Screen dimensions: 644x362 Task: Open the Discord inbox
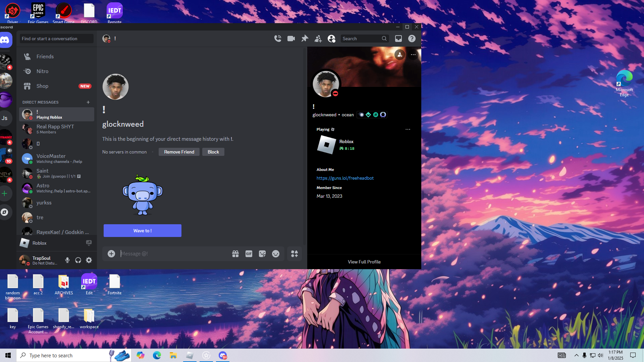click(x=398, y=39)
